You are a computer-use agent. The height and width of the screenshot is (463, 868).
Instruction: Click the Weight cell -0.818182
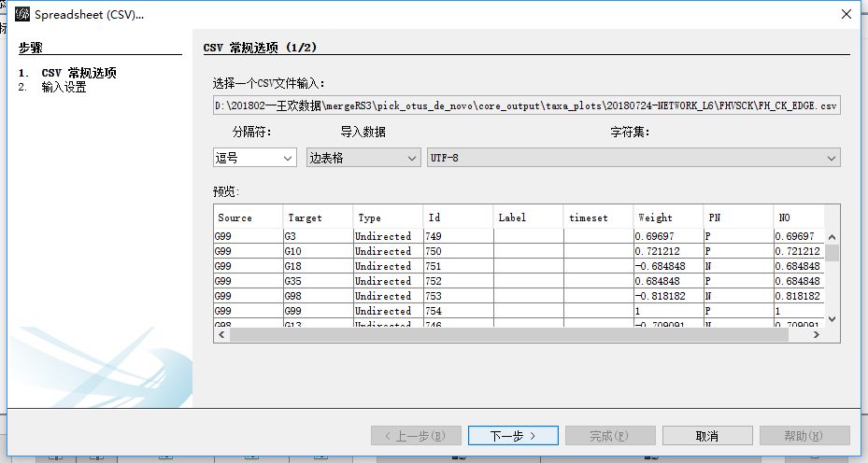pos(669,296)
